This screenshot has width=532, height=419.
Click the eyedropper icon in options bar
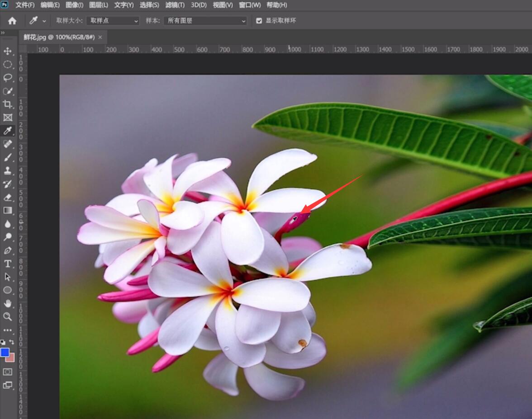click(33, 21)
